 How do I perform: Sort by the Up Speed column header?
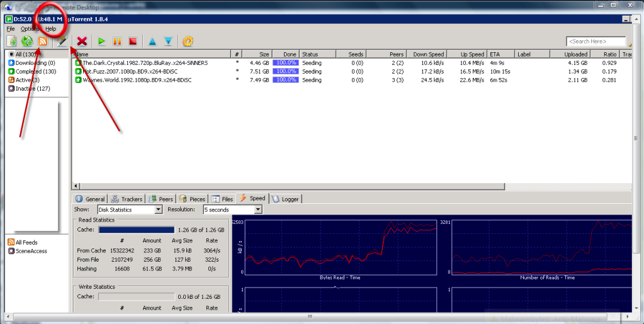click(x=467, y=54)
